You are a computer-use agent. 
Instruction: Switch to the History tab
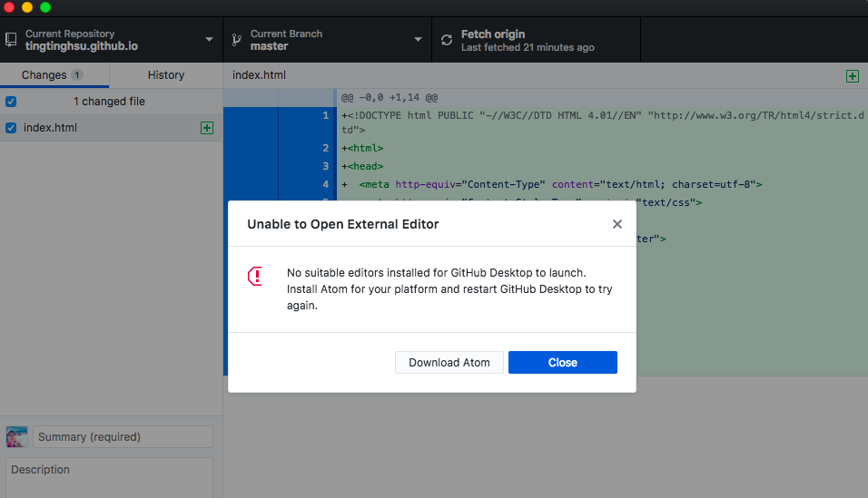coord(166,74)
